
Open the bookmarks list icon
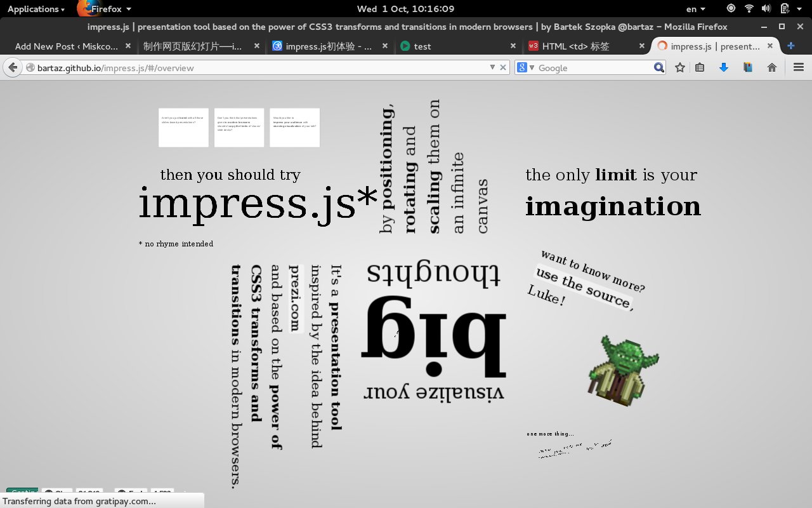pos(700,67)
